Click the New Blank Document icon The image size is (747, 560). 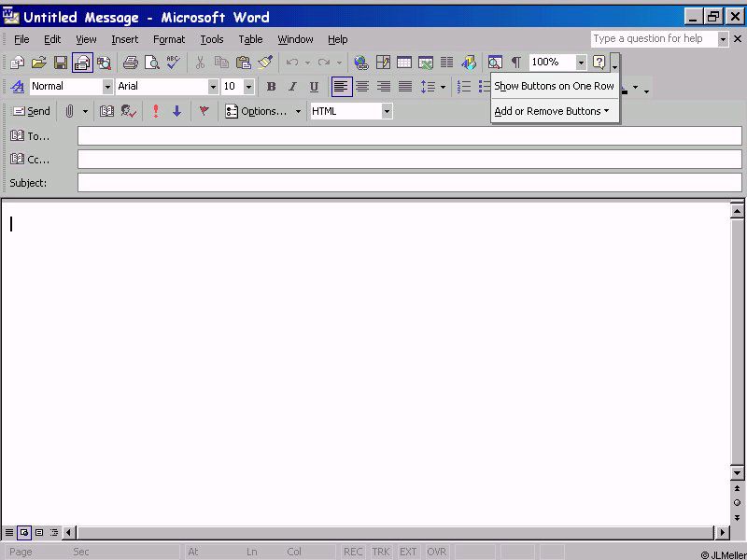(17, 63)
